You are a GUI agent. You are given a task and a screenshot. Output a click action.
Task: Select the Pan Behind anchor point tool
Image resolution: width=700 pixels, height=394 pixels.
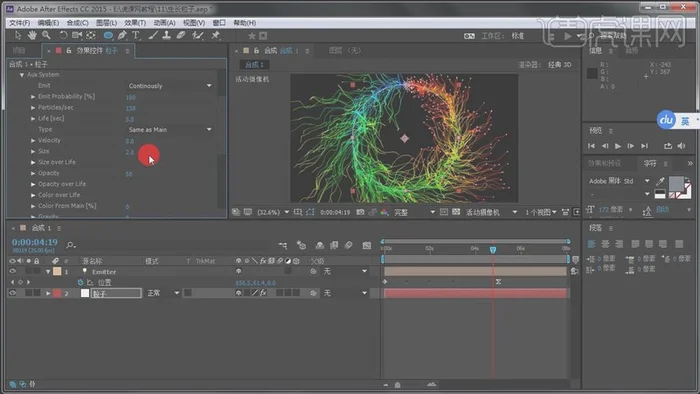91,35
